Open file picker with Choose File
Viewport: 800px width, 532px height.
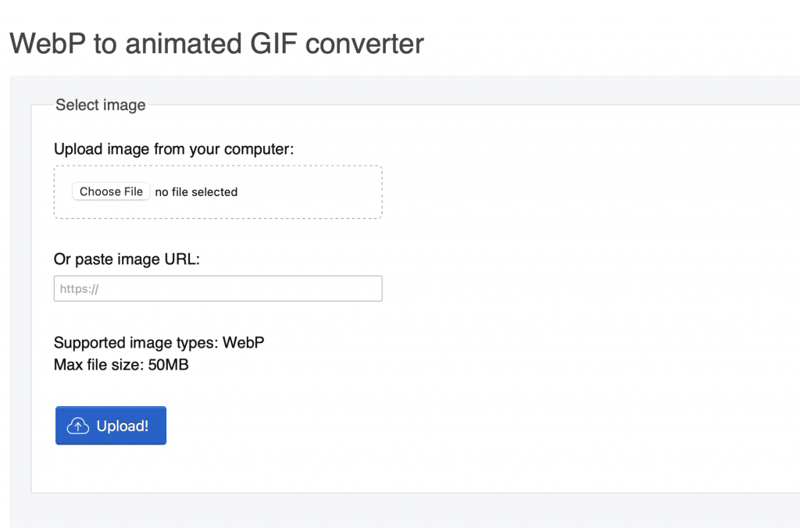111,191
